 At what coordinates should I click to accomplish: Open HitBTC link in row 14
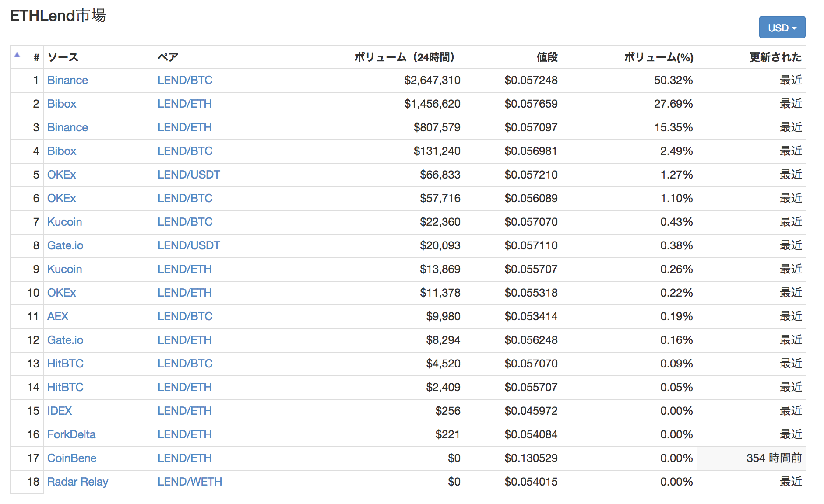pos(65,387)
